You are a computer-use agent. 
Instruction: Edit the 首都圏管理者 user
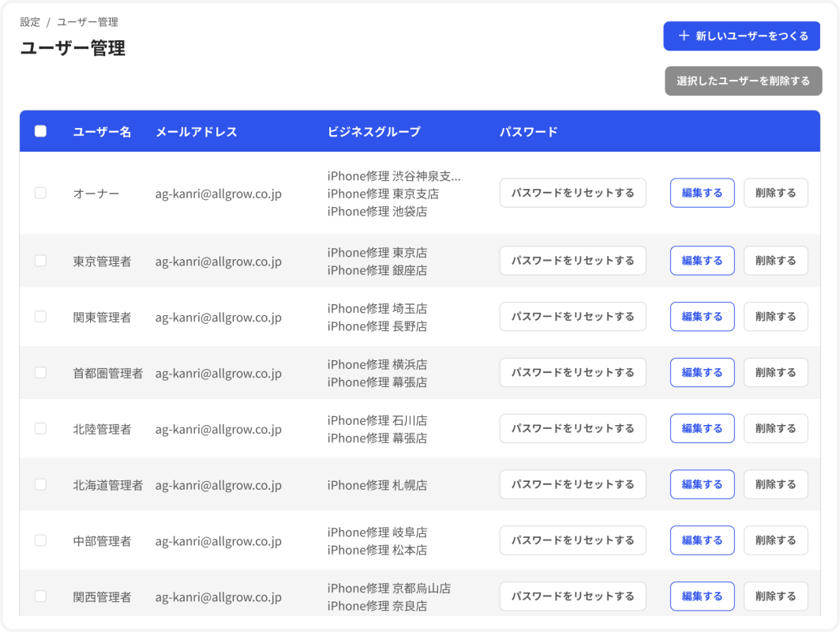[x=702, y=372]
